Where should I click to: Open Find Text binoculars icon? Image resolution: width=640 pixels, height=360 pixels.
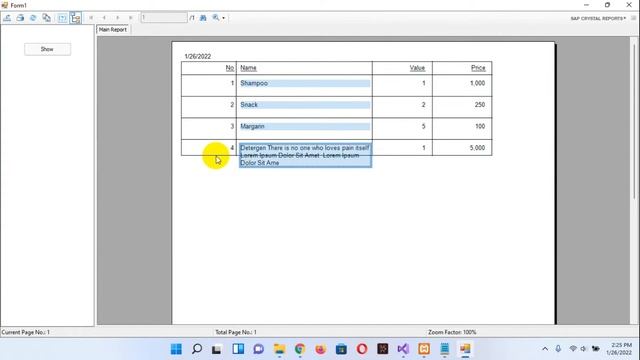click(203, 18)
